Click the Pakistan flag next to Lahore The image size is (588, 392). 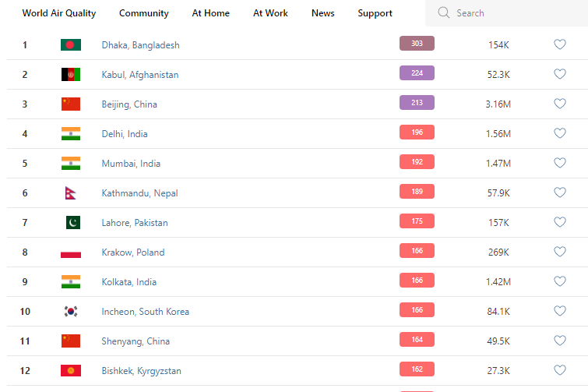click(x=71, y=222)
